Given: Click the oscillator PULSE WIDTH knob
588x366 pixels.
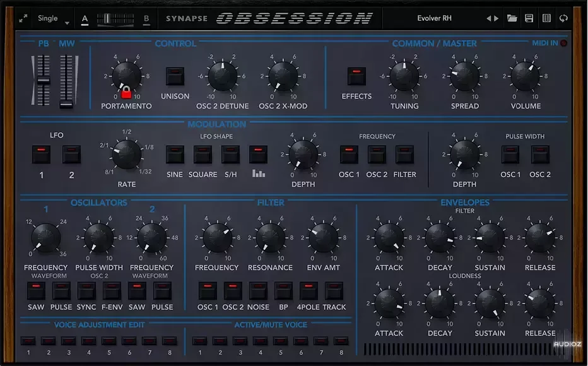Looking at the screenshot, I should tap(99, 238).
